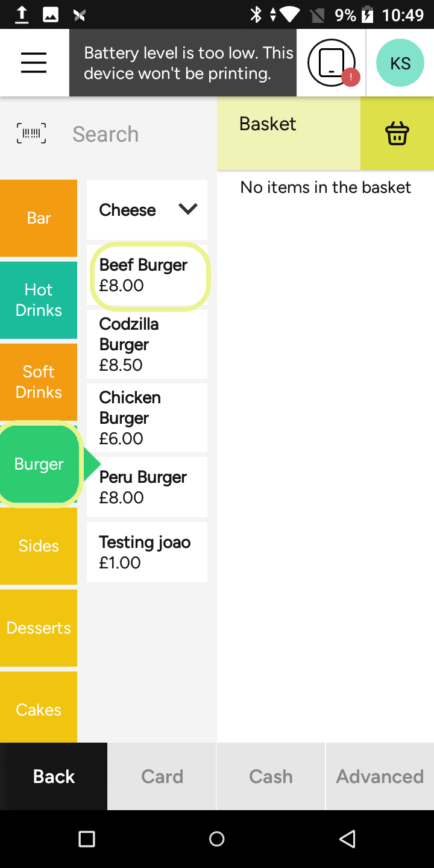Open the basket icon button

coord(397,133)
